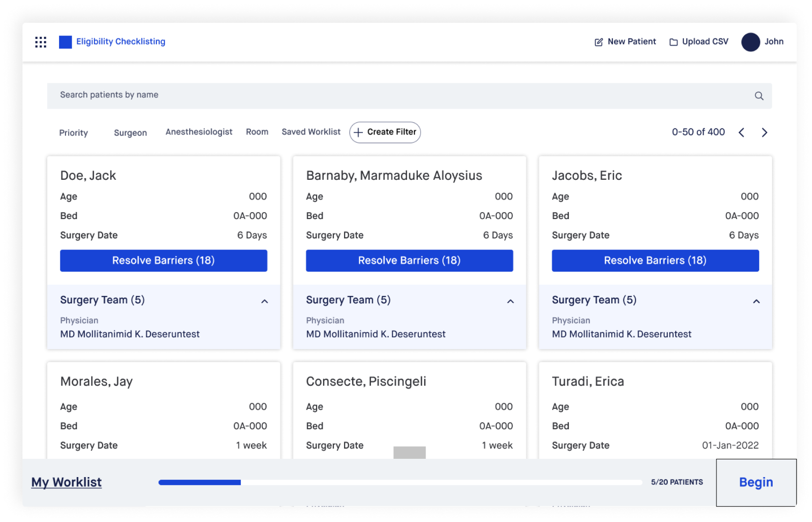Click the Create Filter button
Image resolution: width=812 pixels, height=522 pixels.
point(385,132)
